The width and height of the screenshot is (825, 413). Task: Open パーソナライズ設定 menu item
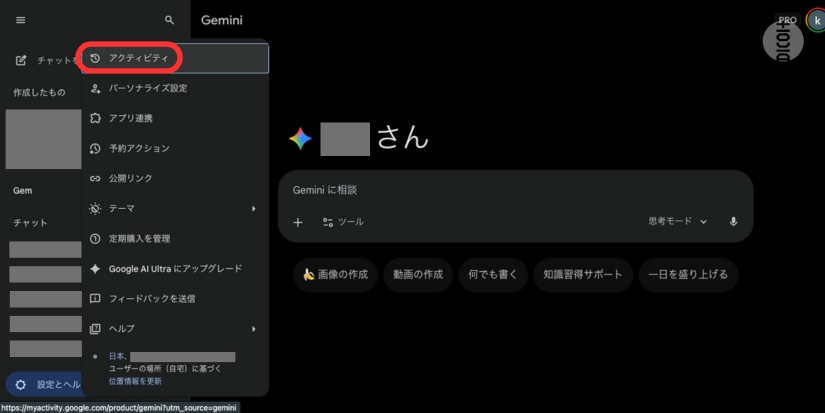tap(148, 89)
